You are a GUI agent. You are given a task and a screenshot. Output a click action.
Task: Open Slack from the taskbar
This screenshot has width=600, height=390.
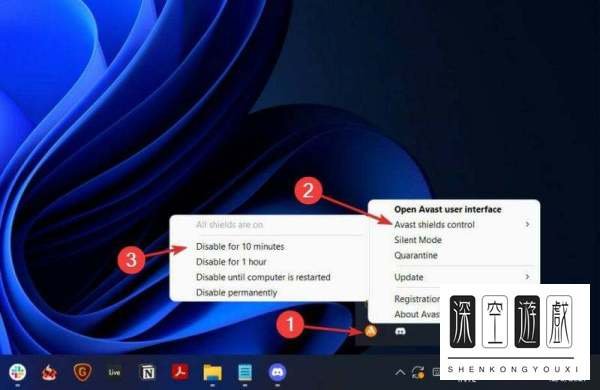click(17, 372)
